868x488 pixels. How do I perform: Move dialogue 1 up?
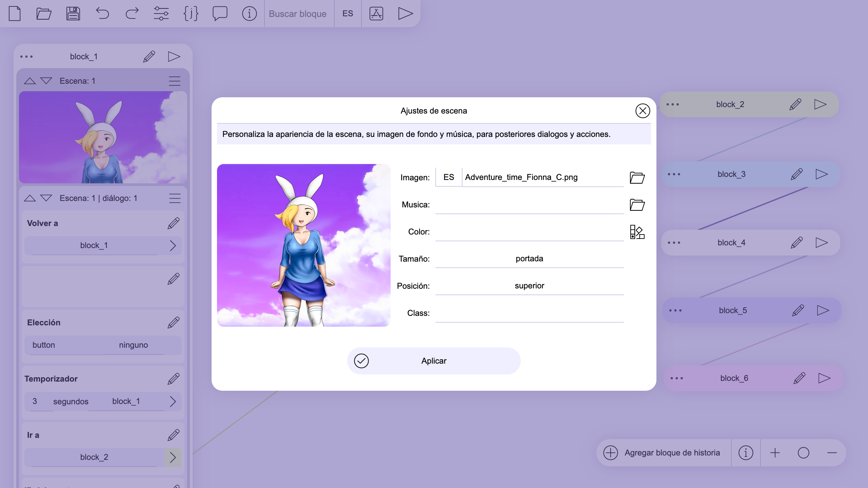pos(30,198)
